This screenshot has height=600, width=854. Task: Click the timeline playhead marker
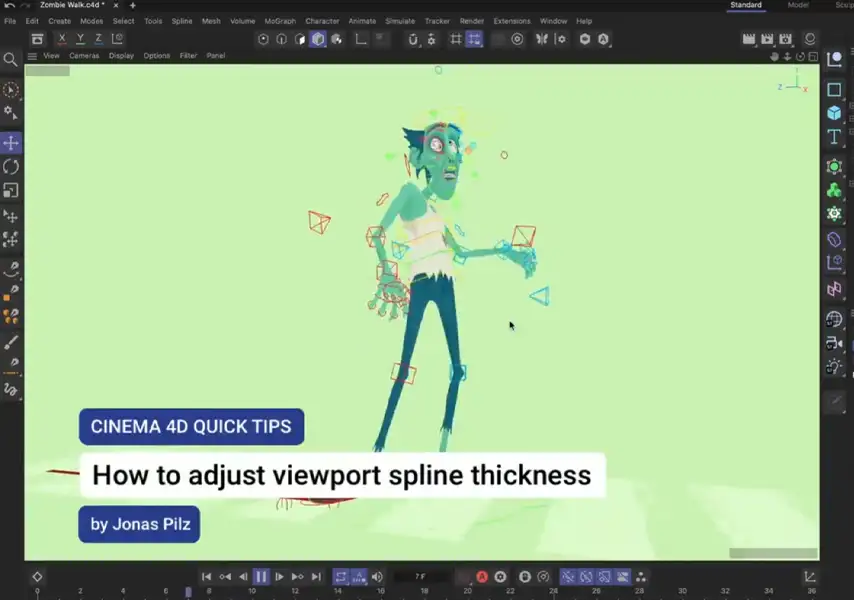tap(188, 592)
